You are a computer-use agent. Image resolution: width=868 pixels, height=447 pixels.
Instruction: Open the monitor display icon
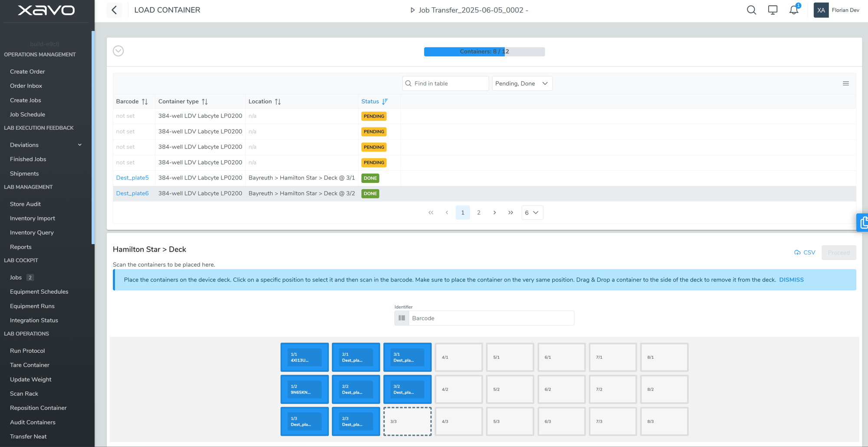pos(773,10)
